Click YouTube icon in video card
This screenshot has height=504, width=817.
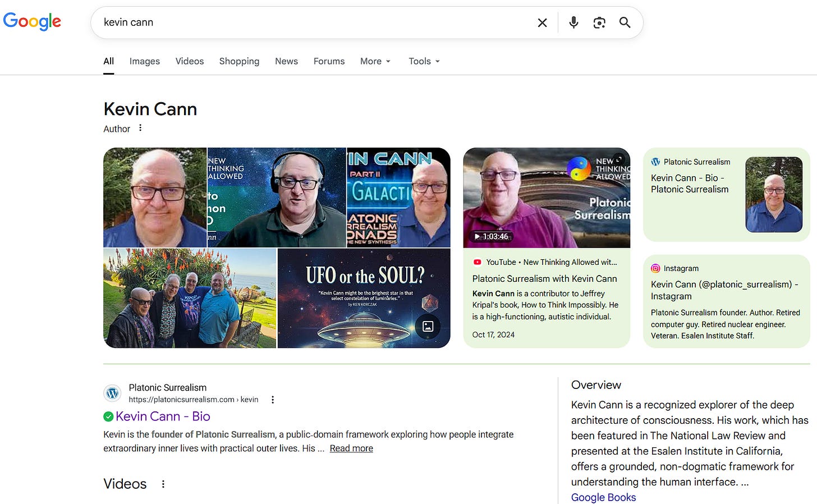pyautogui.click(x=478, y=262)
